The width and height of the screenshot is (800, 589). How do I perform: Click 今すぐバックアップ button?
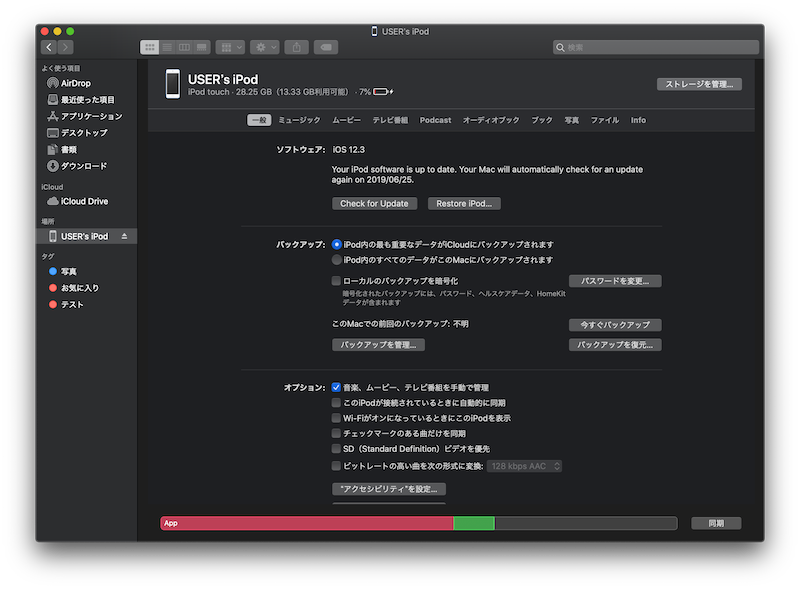(615, 325)
